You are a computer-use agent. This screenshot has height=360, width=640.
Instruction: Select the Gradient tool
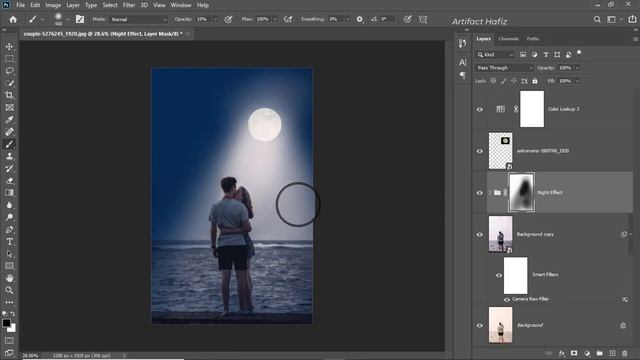tap(9, 193)
